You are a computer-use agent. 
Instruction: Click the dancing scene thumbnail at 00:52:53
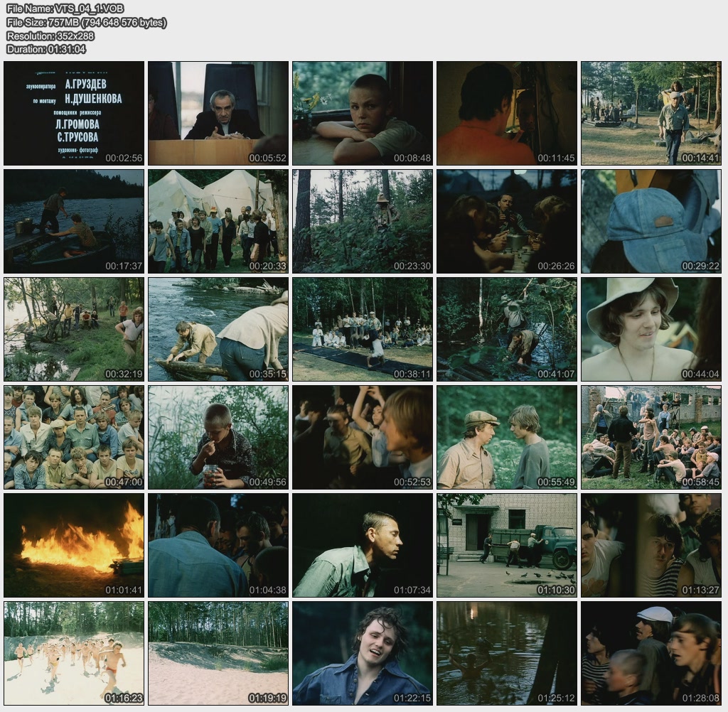tap(363, 438)
